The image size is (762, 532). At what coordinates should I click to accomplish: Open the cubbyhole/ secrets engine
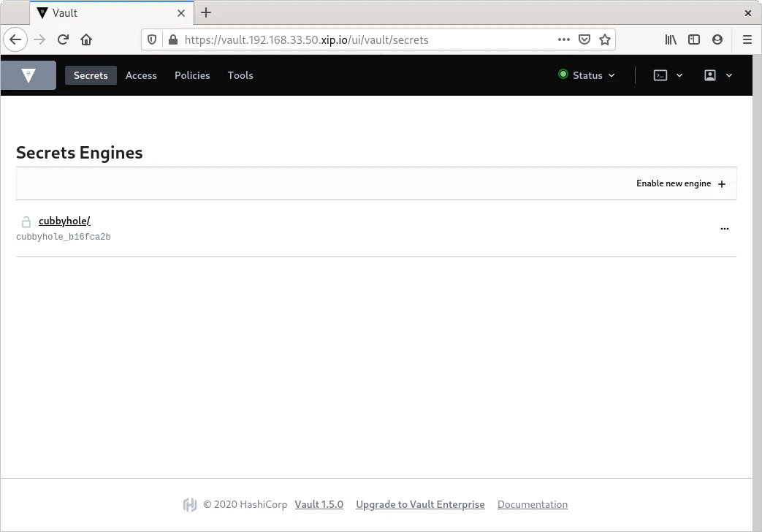(64, 221)
